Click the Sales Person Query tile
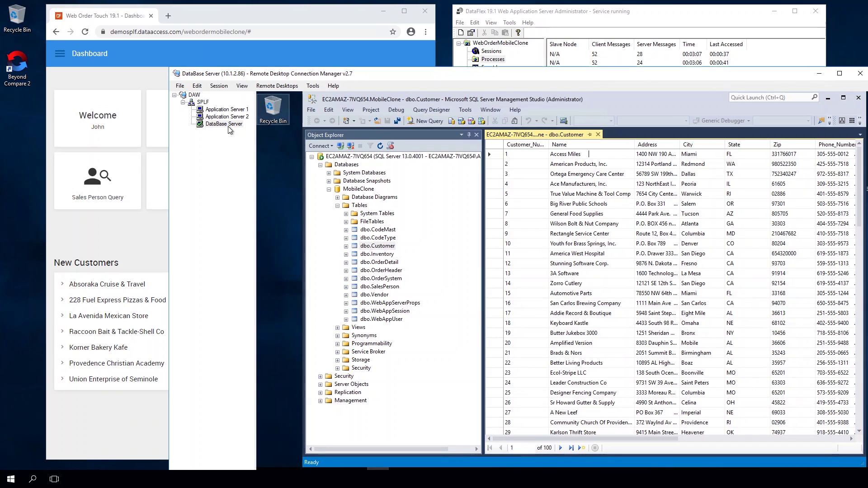Image resolution: width=868 pixels, height=488 pixels. 98,181
